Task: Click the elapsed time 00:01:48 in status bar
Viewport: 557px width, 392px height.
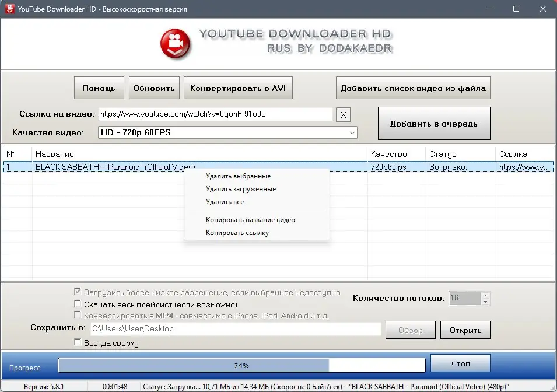Action: (115, 386)
